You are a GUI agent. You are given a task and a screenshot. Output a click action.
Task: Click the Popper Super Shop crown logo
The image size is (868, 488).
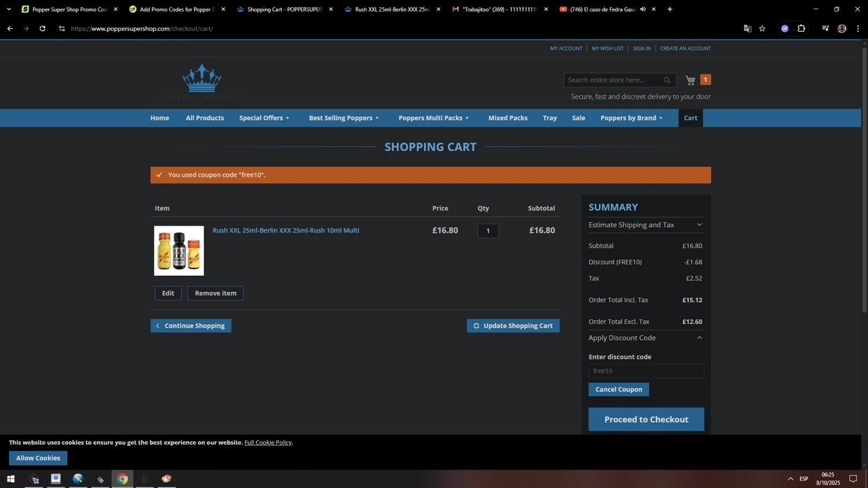[x=202, y=83]
